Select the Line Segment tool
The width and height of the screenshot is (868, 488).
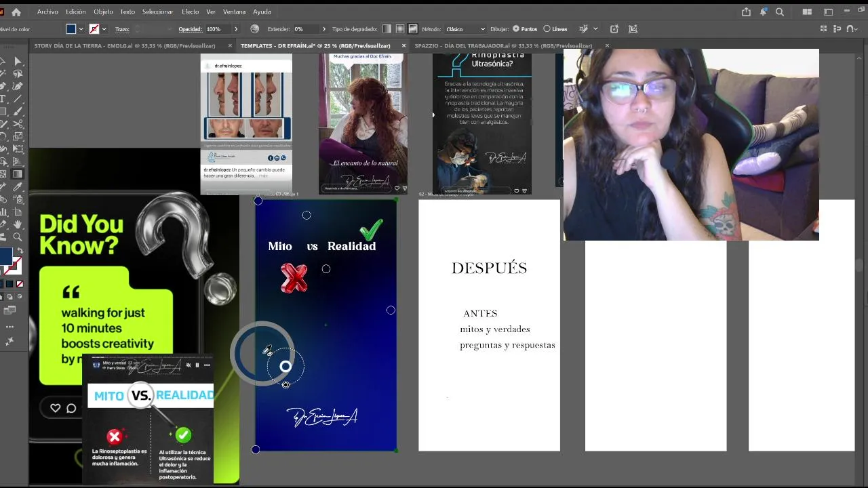tap(18, 98)
